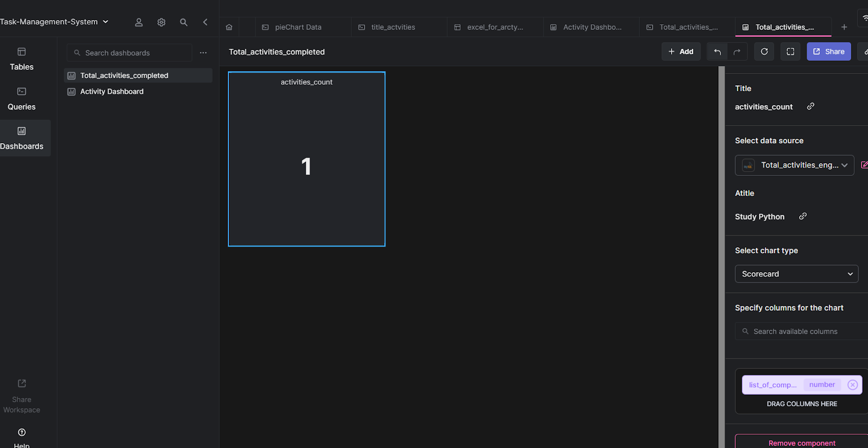
Task: Go to the home tab icon
Action: click(x=229, y=27)
